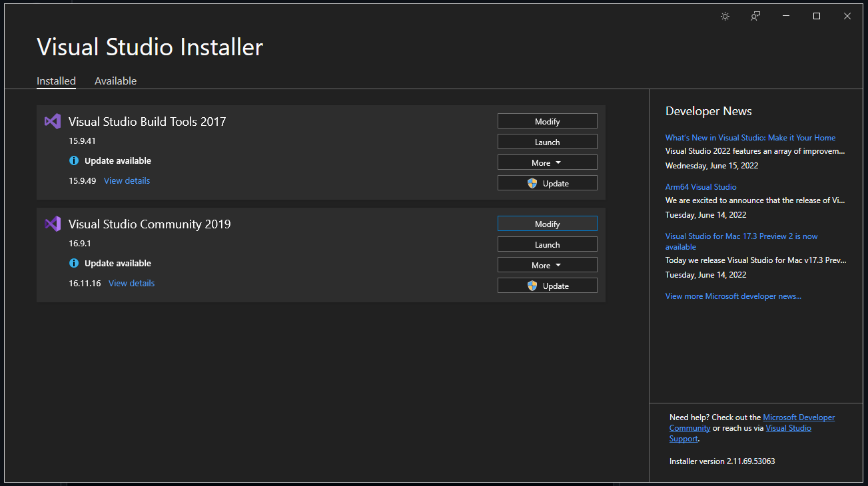
Task: Click View more Microsoft developer news
Action: (x=733, y=296)
